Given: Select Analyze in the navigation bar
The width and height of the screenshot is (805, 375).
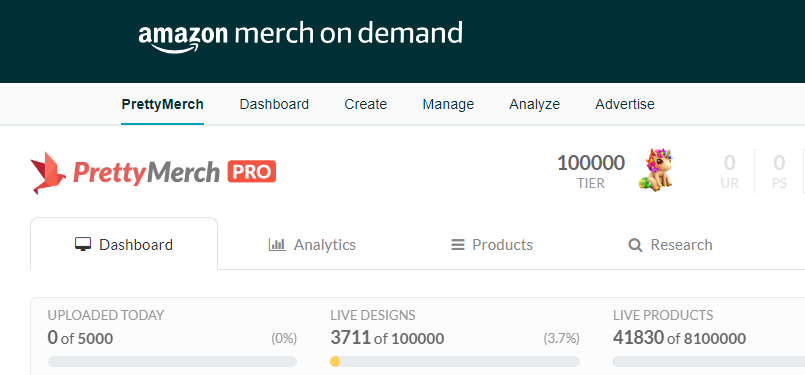Looking at the screenshot, I should tap(534, 104).
